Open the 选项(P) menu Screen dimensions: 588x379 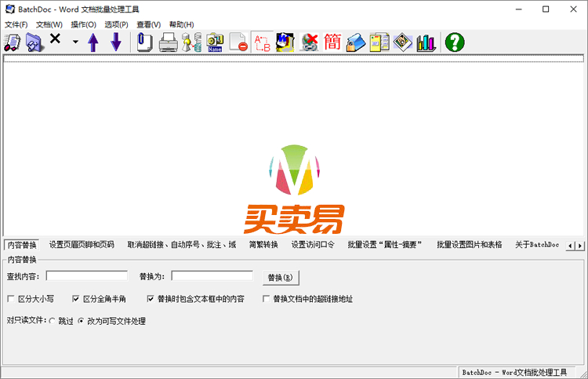pos(116,25)
